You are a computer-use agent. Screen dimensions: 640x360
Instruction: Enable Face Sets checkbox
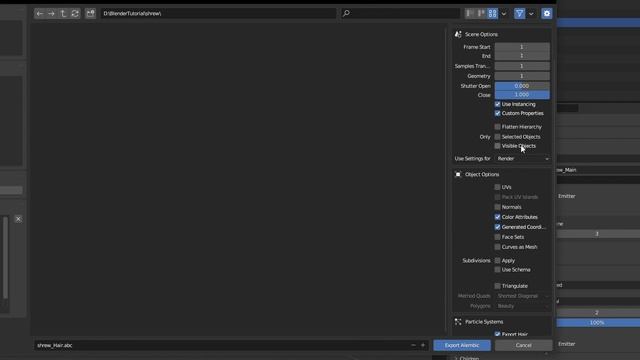[497, 237]
